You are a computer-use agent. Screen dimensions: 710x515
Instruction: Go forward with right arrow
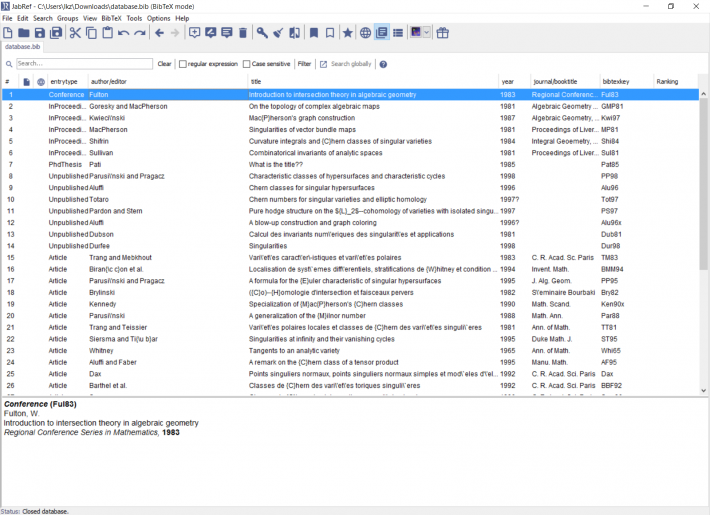pos(175,33)
